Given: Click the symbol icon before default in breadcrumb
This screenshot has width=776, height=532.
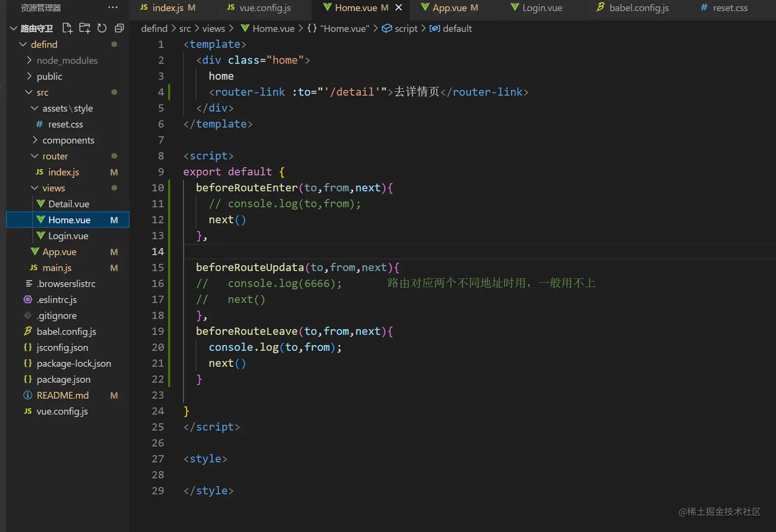Looking at the screenshot, I should [x=435, y=28].
